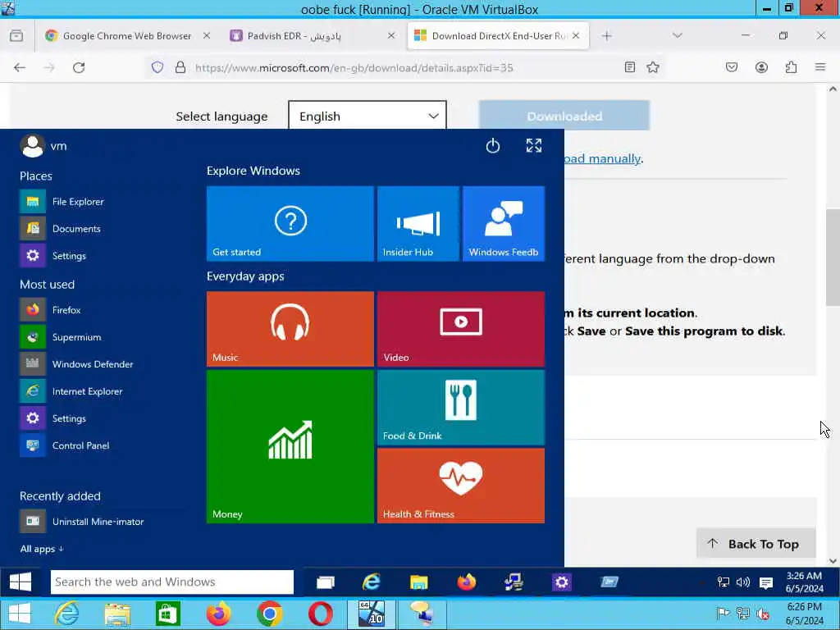840x630 pixels.
Task: Open the Settings gear in guest taskbar
Action: tap(561, 582)
